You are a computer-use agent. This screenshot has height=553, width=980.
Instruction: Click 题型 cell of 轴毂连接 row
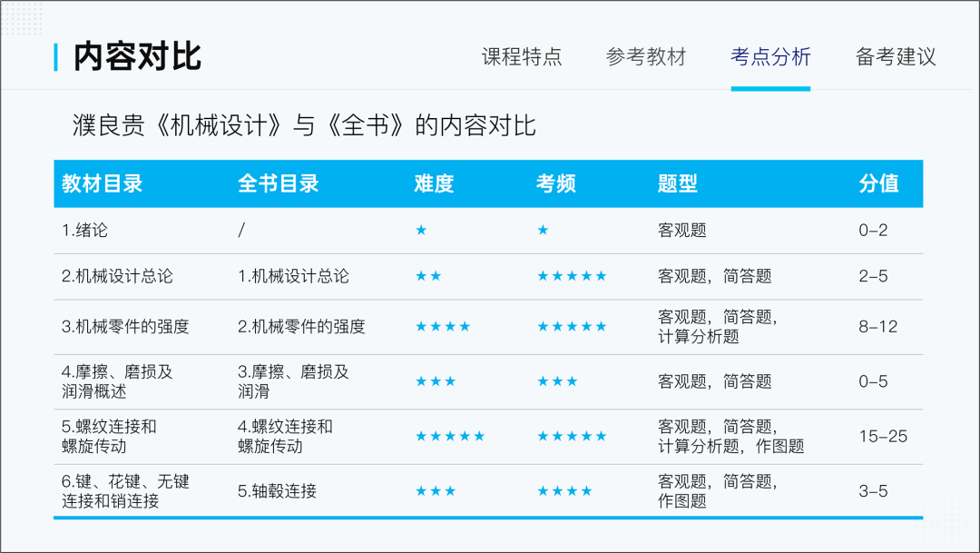718,491
